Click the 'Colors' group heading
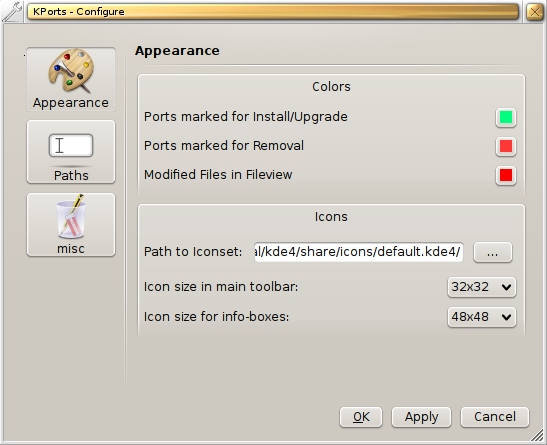This screenshot has height=445, width=547. tap(331, 86)
